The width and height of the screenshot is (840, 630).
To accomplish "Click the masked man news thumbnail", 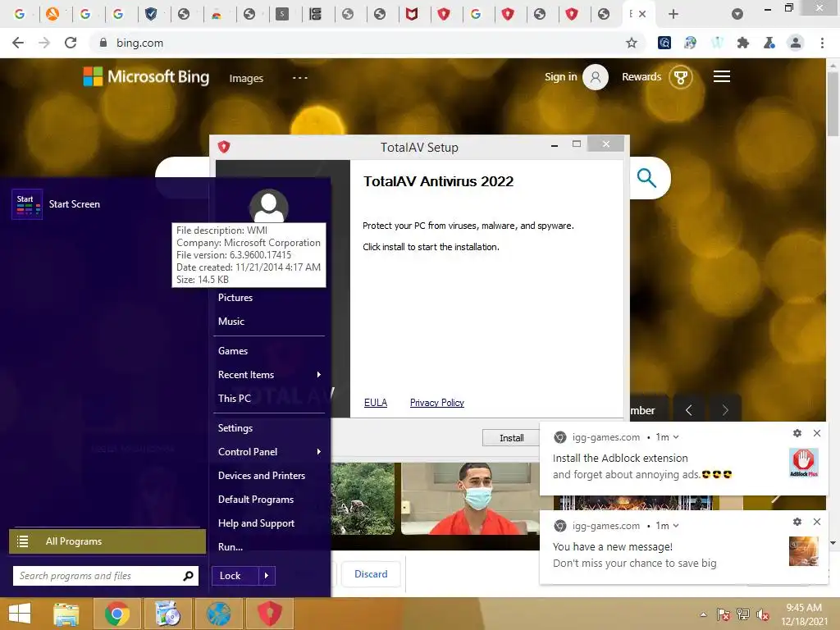I will tap(470, 499).
